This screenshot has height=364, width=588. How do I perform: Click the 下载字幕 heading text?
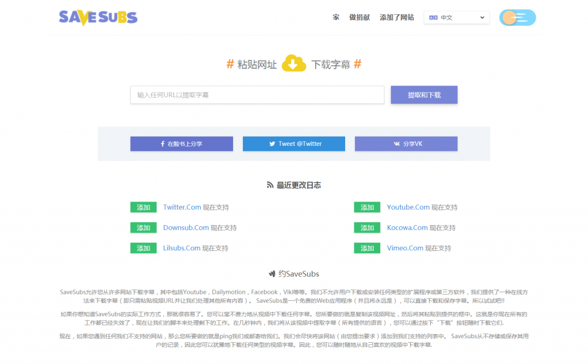click(331, 65)
